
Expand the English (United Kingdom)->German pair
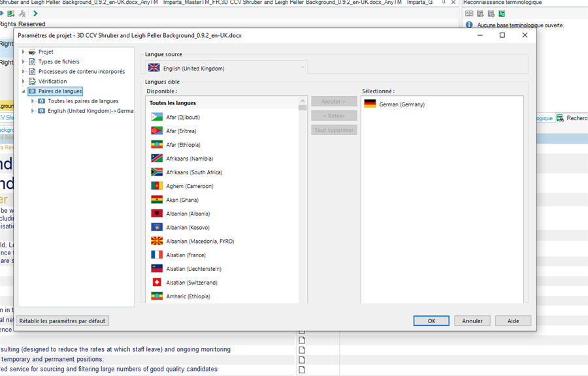click(x=33, y=111)
